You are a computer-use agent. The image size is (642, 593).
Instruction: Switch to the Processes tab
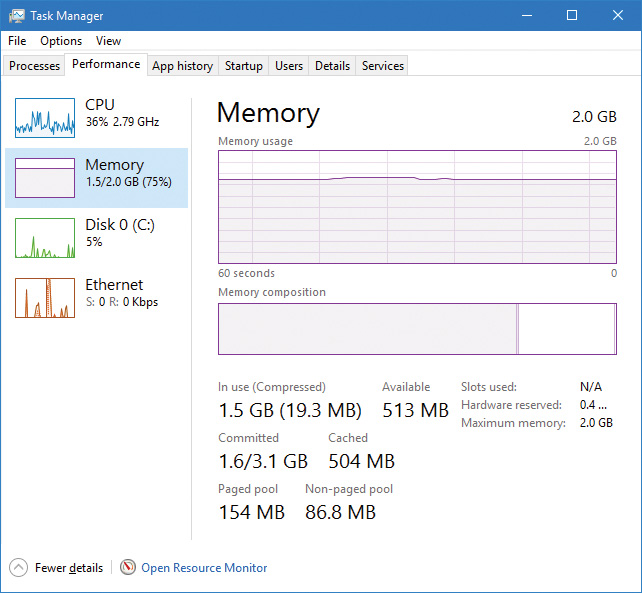pyautogui.click(x=35, y=66)
